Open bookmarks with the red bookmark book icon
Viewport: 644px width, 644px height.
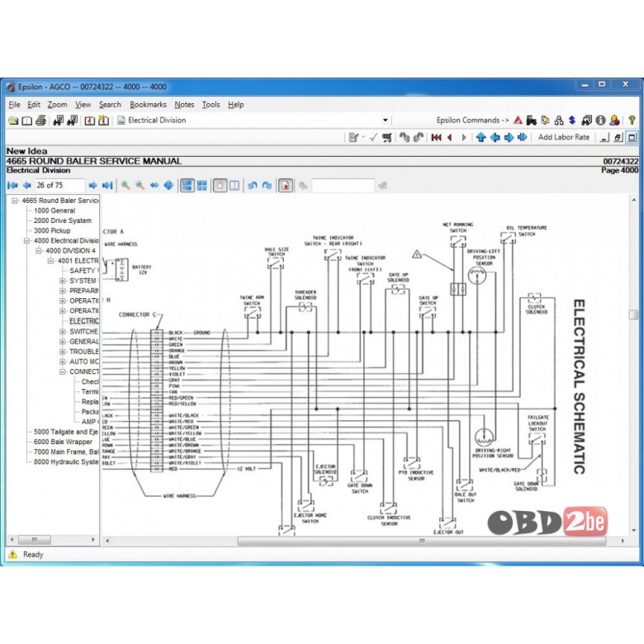(x=89, y=121)
